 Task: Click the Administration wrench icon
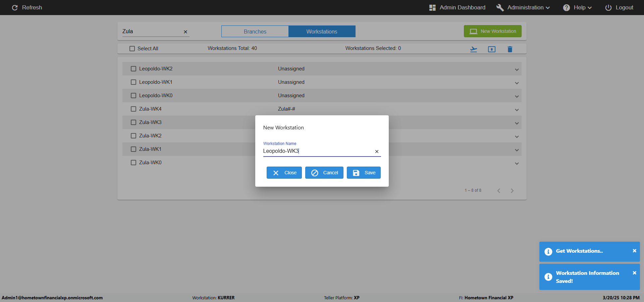pos(500,8)
